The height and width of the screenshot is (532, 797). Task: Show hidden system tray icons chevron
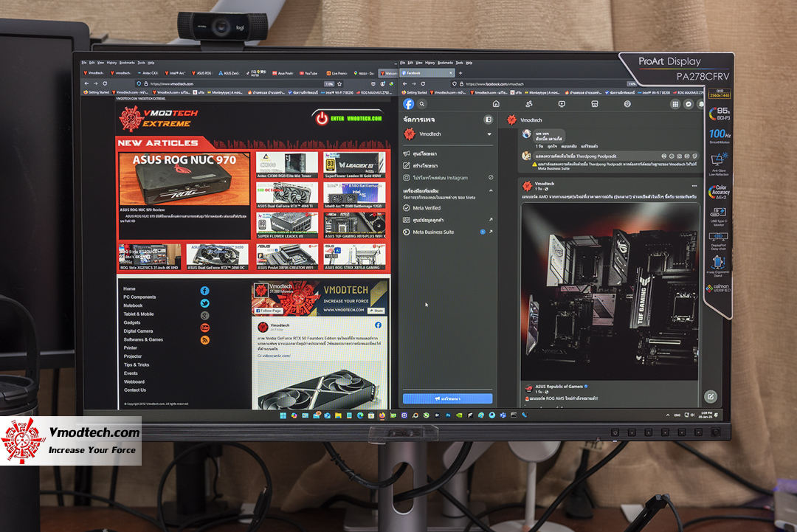tap(667, 415)
